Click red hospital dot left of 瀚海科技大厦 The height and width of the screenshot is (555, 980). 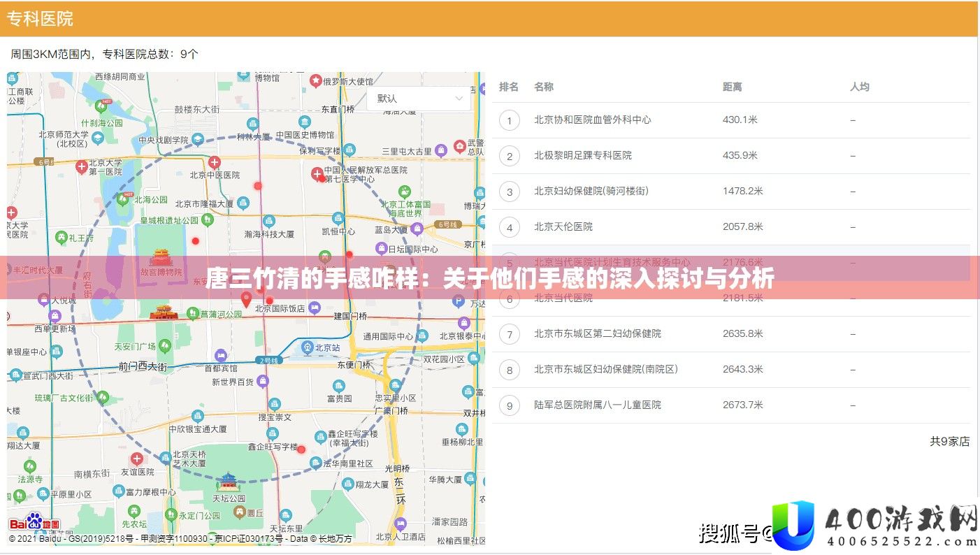pos(196,241)
